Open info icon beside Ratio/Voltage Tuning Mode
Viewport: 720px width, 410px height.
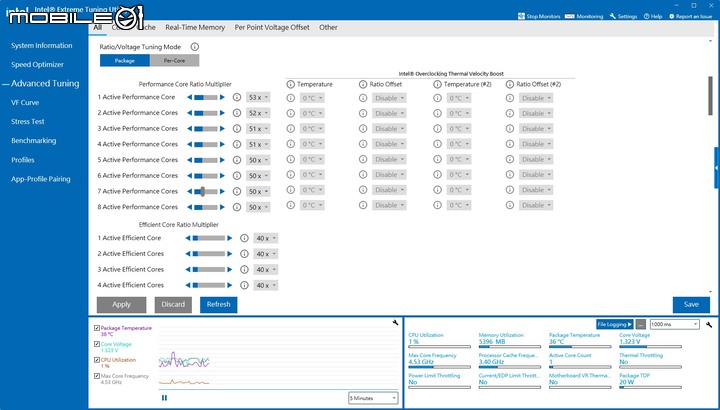(x=195, y=47)
